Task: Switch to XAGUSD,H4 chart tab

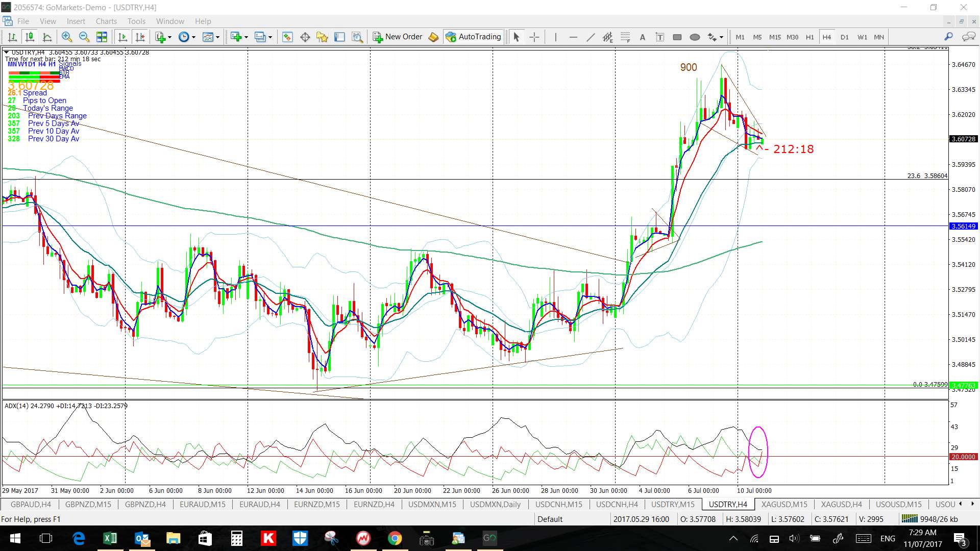Action: 841,504
